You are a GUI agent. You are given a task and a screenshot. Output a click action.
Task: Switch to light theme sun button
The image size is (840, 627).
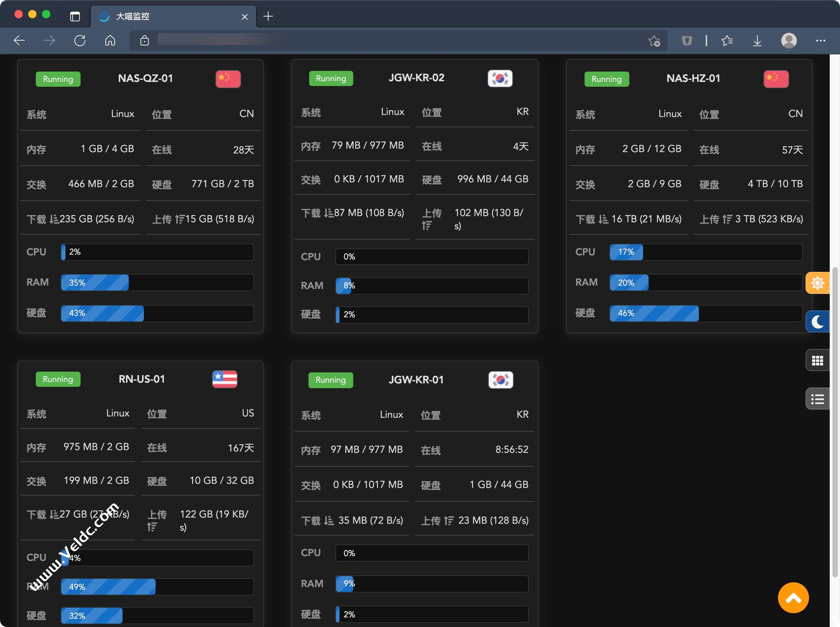click(x=817, y=283)
